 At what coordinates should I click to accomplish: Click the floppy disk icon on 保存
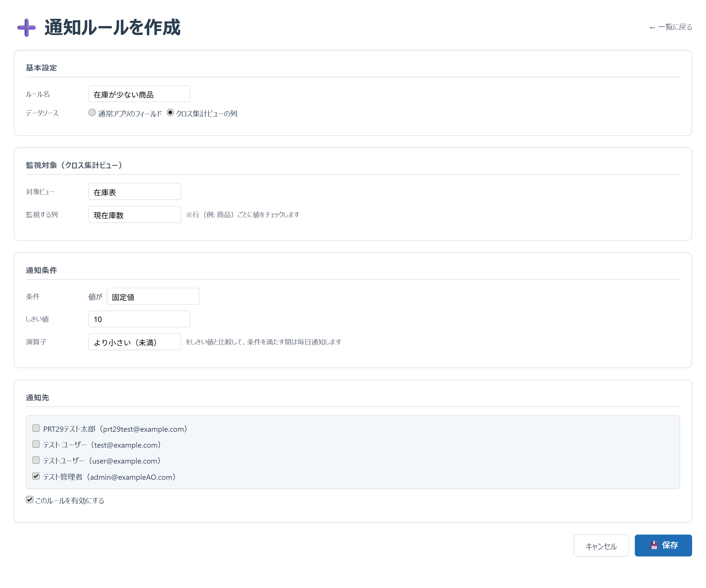654,545
